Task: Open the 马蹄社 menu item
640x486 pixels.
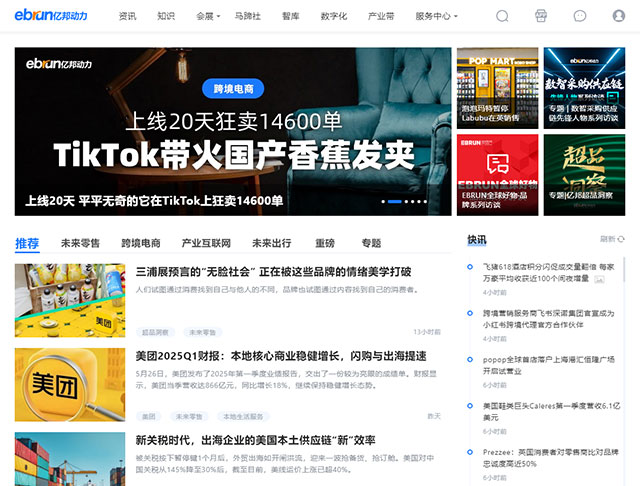Action: click(247, 16)
